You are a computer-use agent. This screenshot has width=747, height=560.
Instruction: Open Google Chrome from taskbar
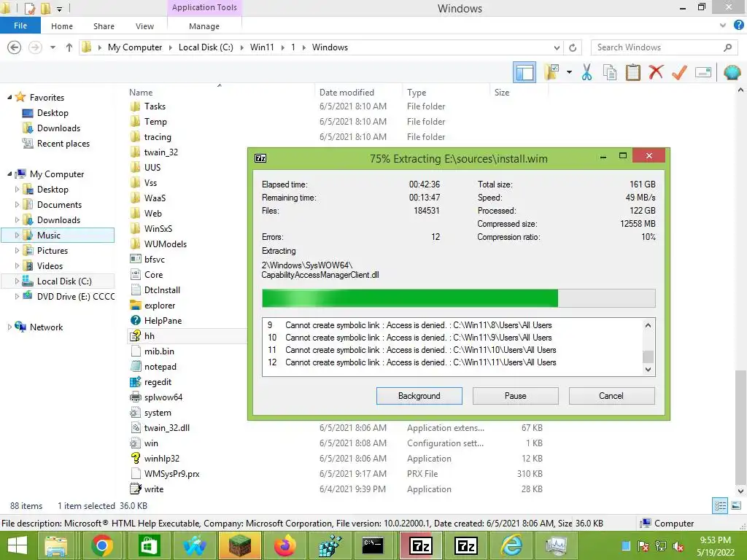click(x=102, y=545)
